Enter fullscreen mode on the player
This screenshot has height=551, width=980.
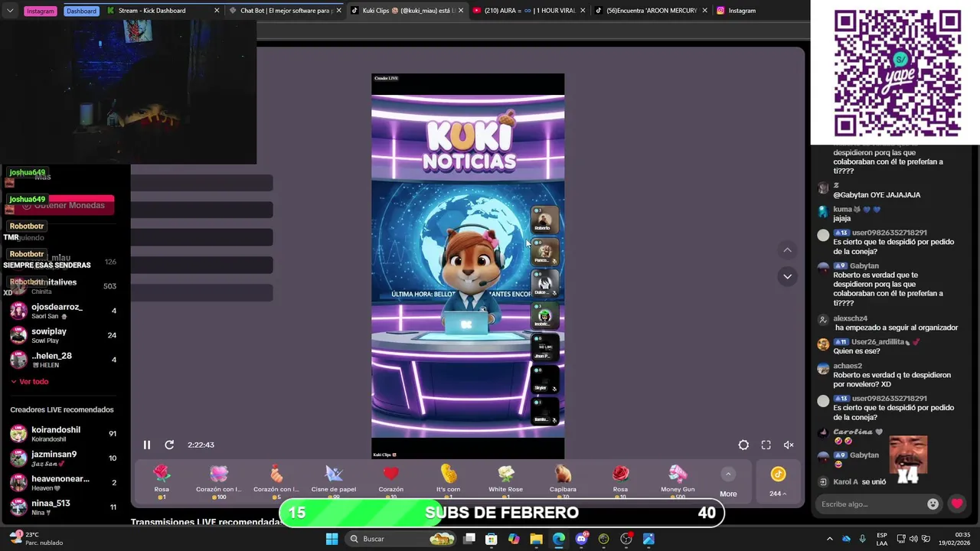pyautogui.click(x=766, y=445)
